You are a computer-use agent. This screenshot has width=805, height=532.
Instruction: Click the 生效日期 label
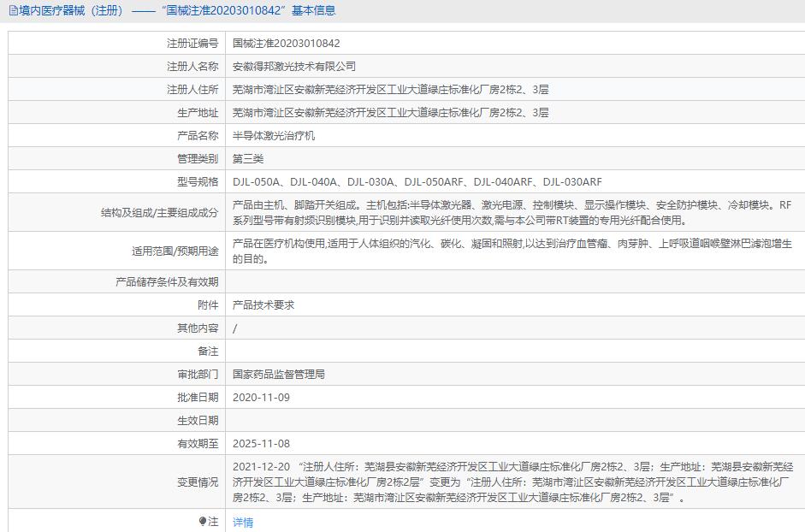coord(198,421)
